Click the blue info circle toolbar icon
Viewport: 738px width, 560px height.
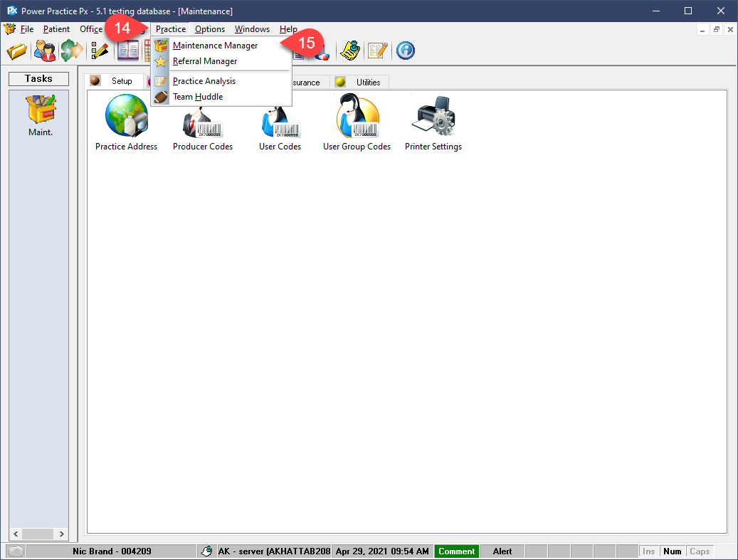405,51
